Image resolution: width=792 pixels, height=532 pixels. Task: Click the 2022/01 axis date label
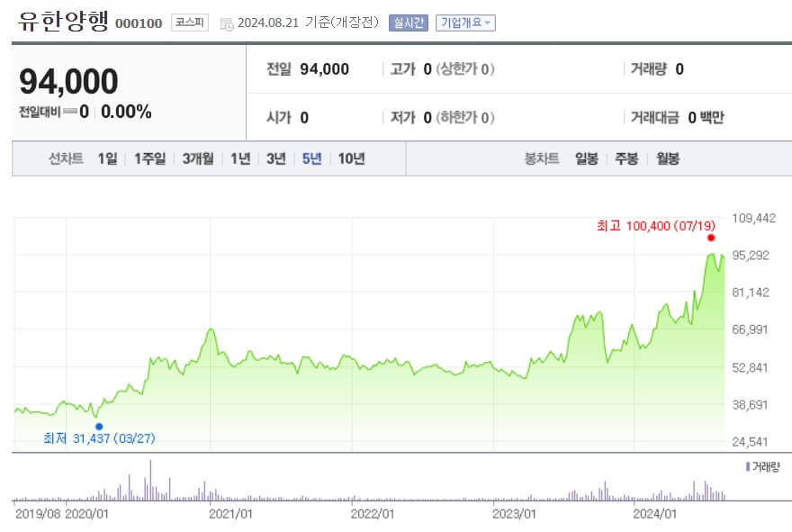pos(373,514)
